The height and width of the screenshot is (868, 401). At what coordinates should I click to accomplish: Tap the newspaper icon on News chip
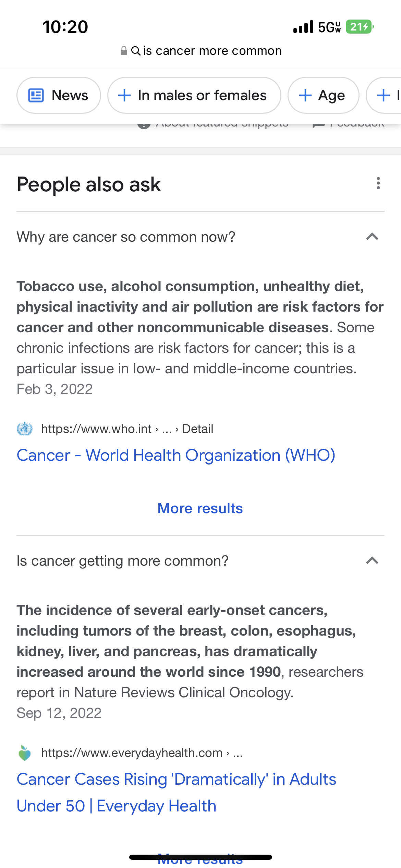coord(36,95)
